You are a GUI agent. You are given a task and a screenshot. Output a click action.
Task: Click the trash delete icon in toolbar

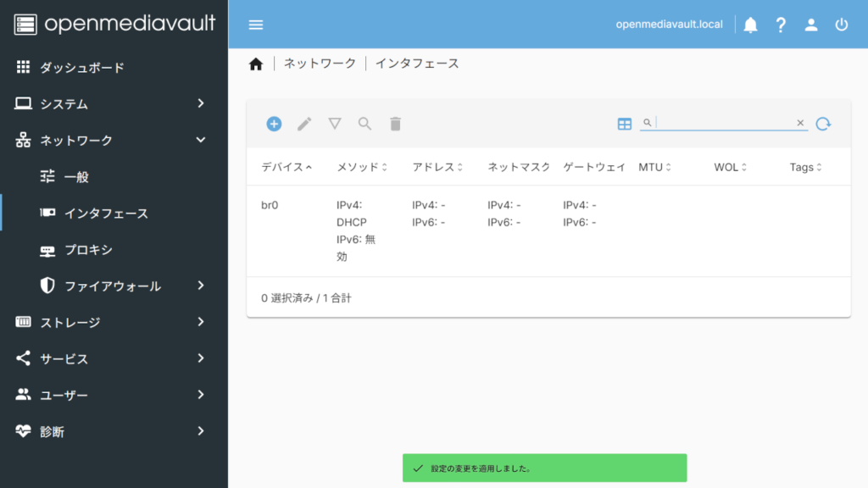(395, 124)
